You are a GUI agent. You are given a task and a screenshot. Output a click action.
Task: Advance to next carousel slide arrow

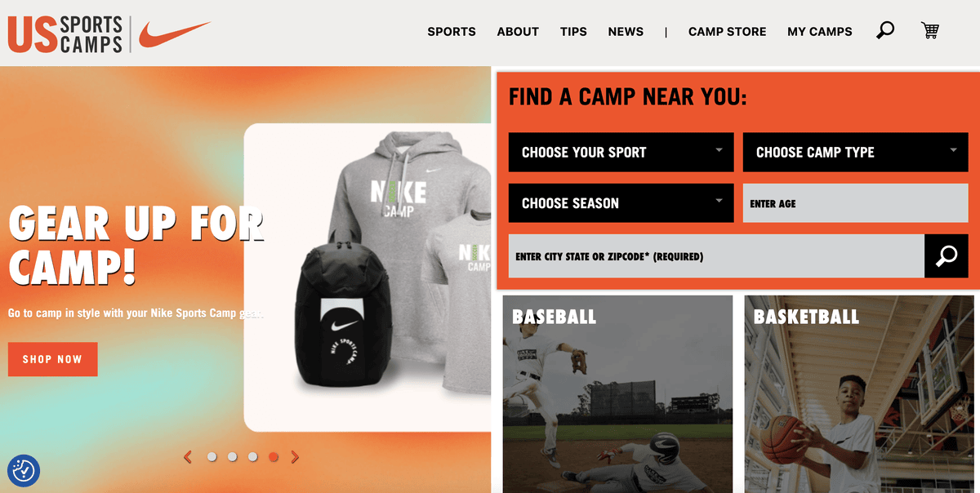[x=295, y=457]
